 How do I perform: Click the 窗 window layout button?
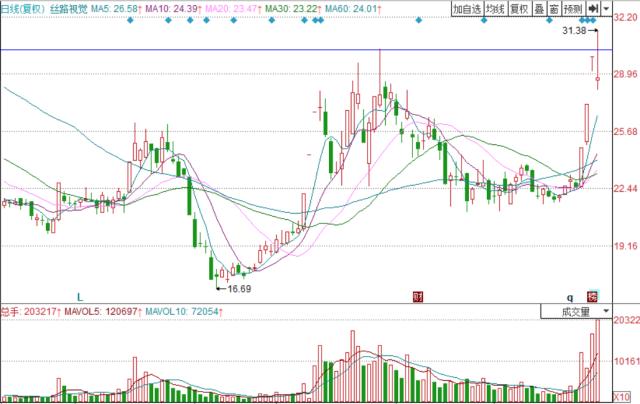(553, 9)
